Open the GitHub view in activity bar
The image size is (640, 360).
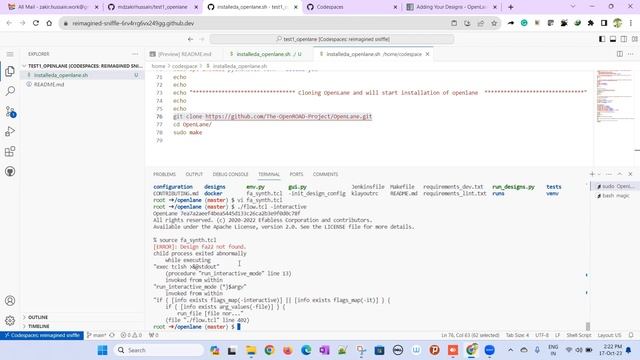coord(10,171)
